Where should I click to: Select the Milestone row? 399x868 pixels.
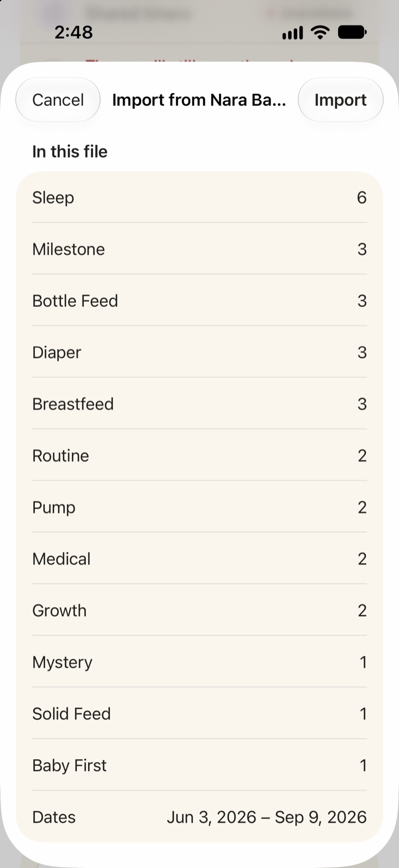[199, 249]
